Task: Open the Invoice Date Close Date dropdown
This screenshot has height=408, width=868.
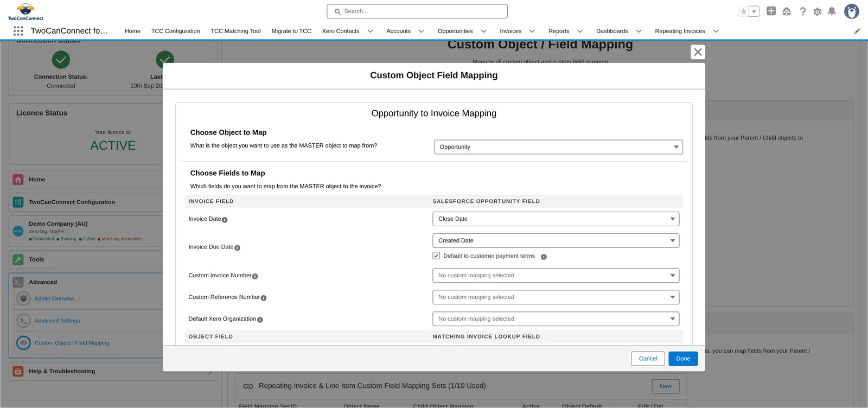Action: 556,219
